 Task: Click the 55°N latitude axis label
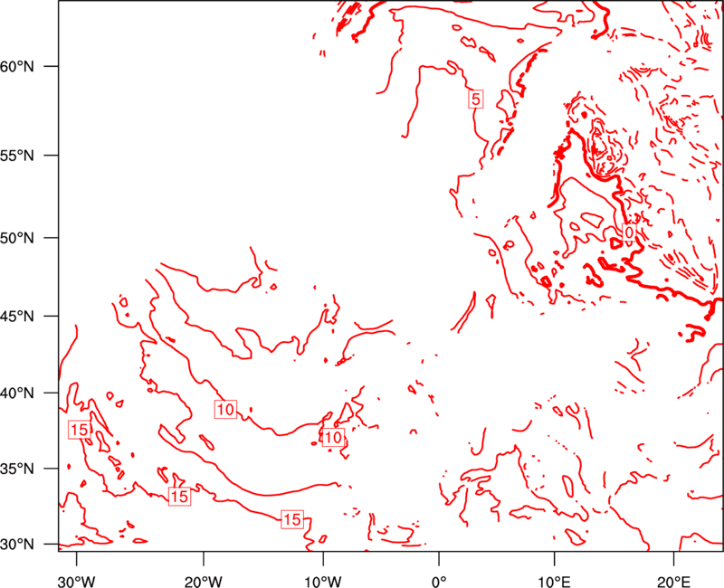tap(17, 156)
